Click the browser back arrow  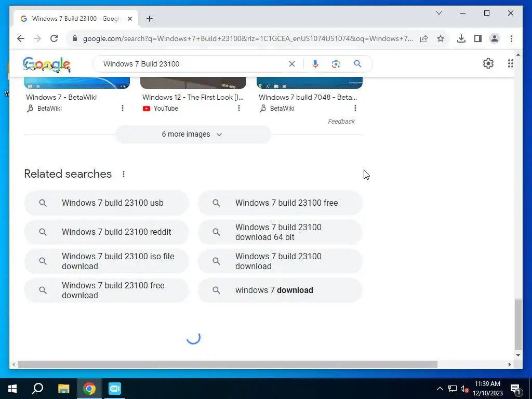click(21, 38)
